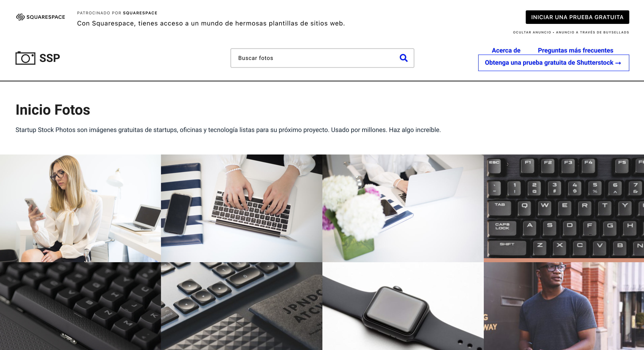644x350 pixels.
Task: Open dark keyboard closeup photo
Action: tap(80, 306)
